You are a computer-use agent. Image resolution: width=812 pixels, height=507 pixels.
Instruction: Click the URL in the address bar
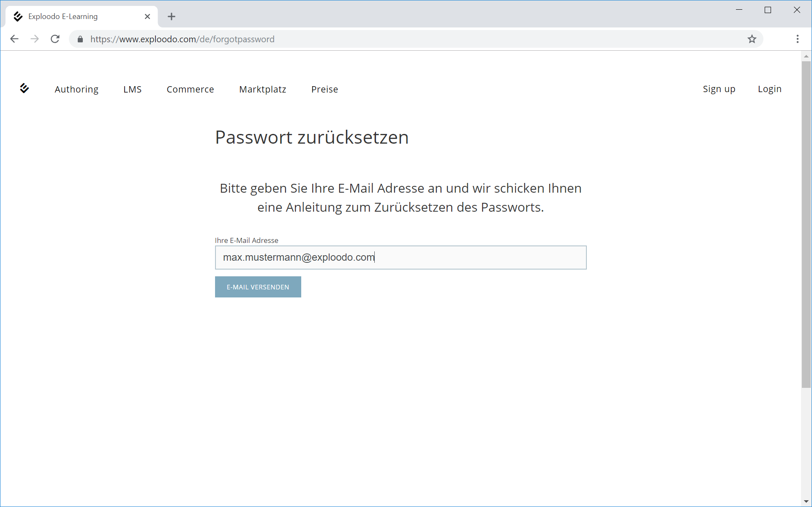click(x=183, y=39)
